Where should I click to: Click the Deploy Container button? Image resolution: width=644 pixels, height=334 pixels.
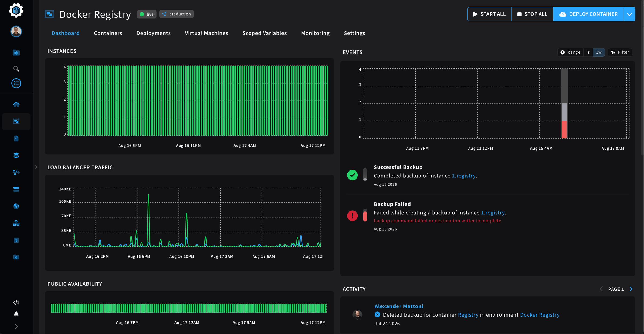click(x=588, y=14)
